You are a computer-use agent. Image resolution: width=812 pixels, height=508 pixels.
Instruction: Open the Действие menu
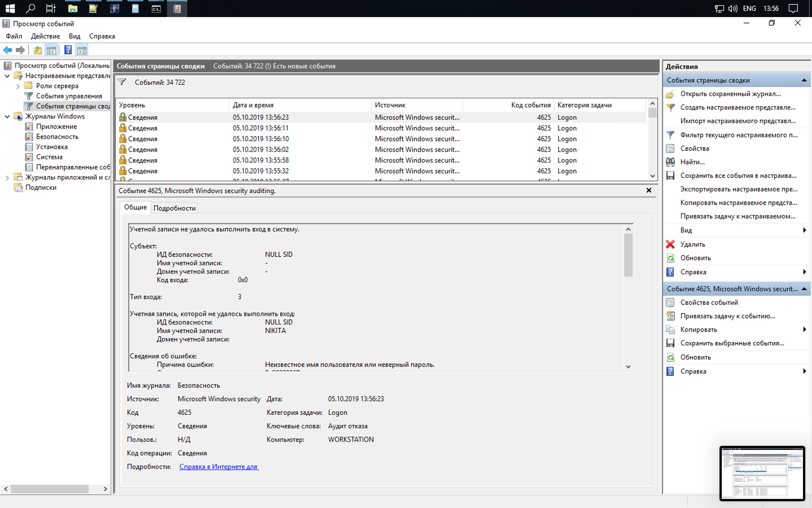(x=45, y=36)
